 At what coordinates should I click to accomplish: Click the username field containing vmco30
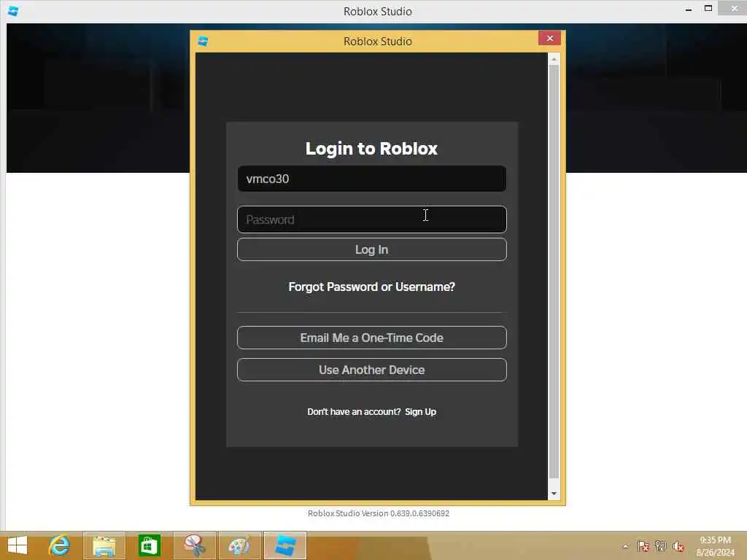371,179
